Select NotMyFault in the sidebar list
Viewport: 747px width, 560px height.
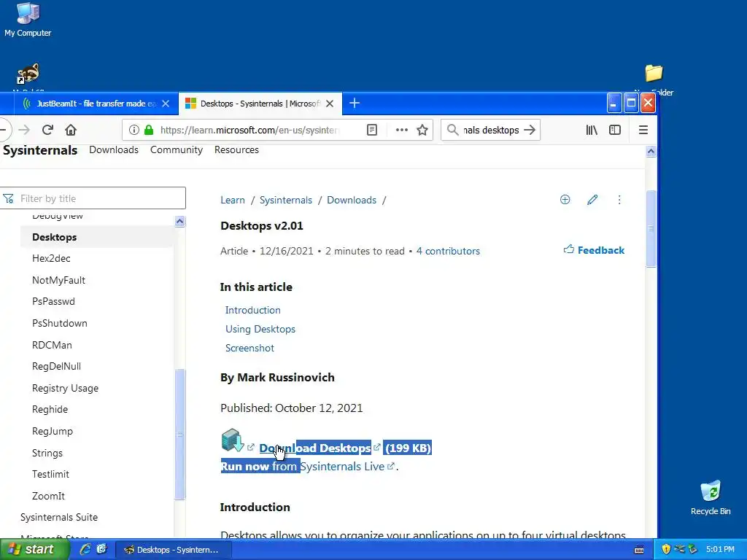tap(58, 280)
